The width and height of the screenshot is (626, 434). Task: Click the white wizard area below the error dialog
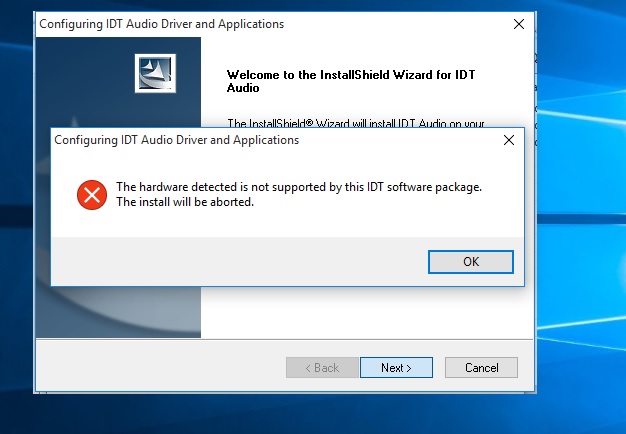[366, 312]
